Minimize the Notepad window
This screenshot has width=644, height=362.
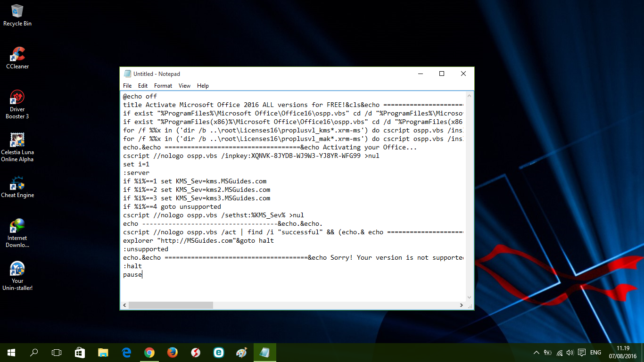click(420, 74)
